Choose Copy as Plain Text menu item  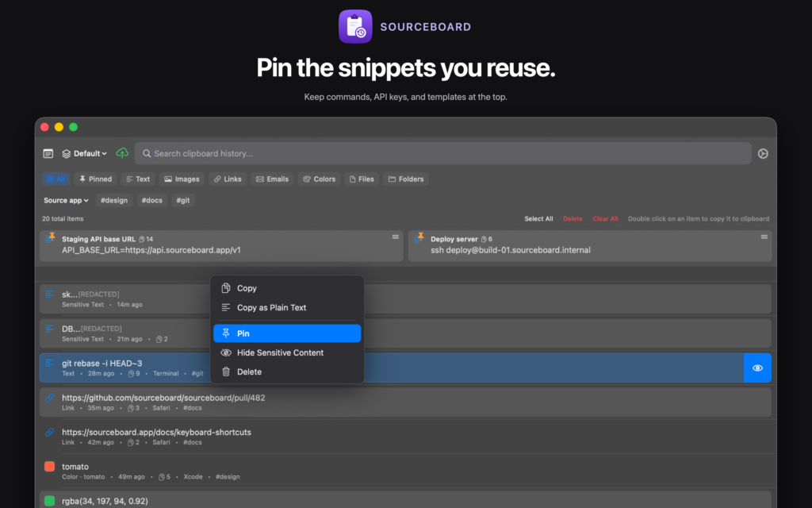click(x=287, y=307)
